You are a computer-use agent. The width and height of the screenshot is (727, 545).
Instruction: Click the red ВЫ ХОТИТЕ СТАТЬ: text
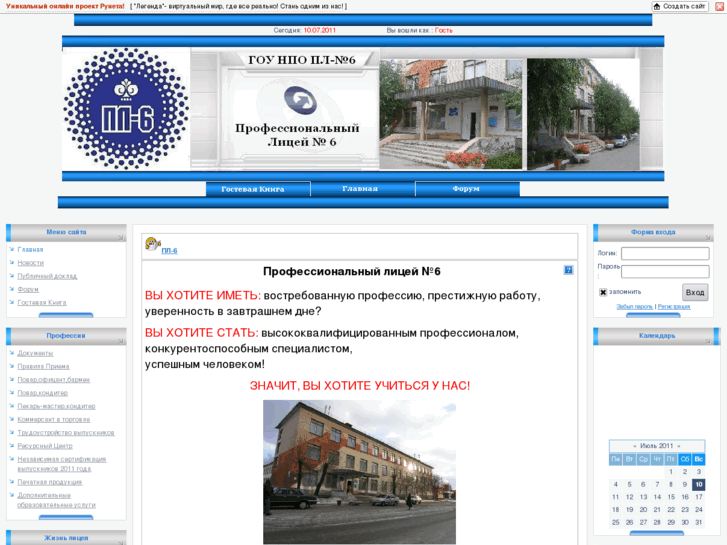pyautogui.click(x=202, y=333)
